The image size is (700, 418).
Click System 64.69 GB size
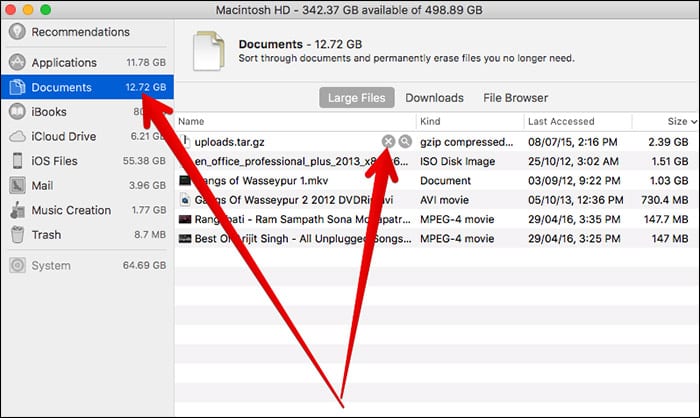[x=144, y=265]
